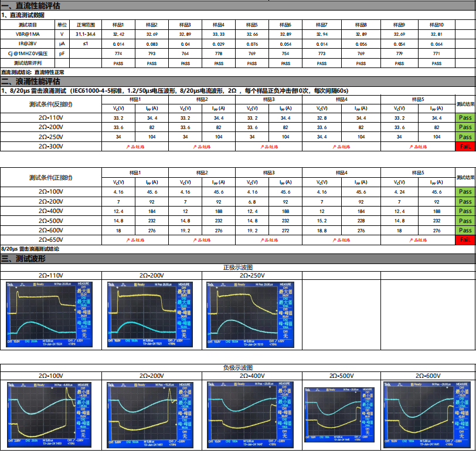Image resolution: width=476 pixels, height=453 pixels.
Task: Select the green Pass cell for 2Ω-600V
Action: (465, 231)
